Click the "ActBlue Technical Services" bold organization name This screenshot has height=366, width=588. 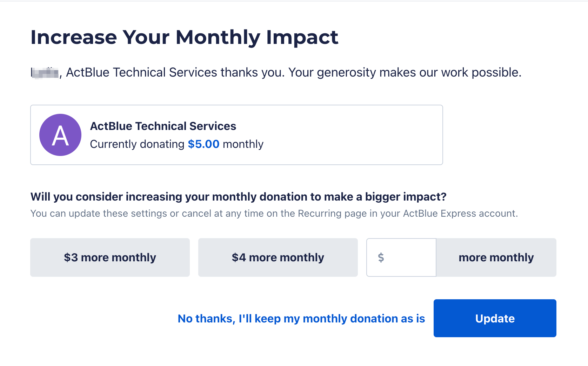(163, 126)
